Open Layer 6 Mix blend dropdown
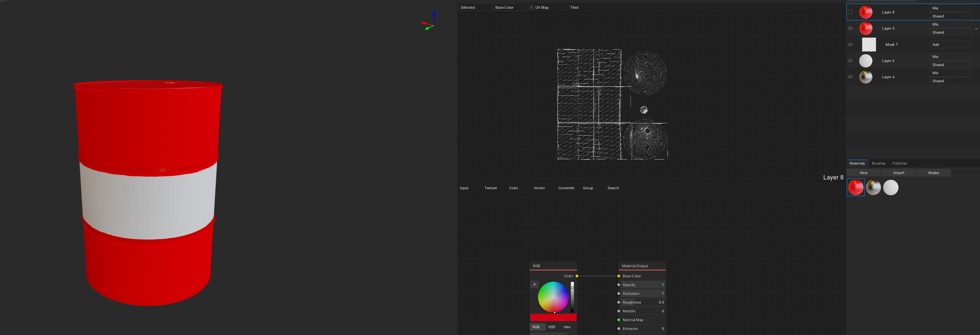Image resolution: width=980 pixels, height=335 pixels. 950,57
